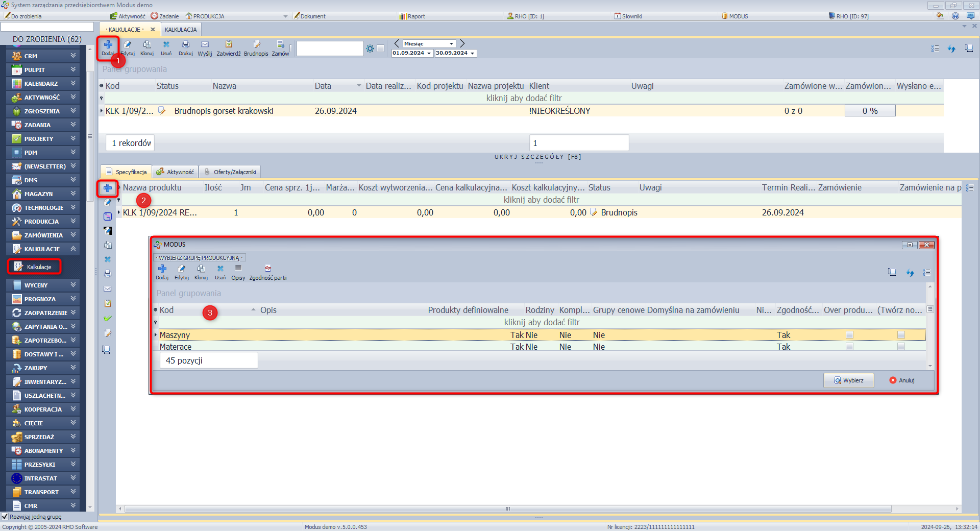Click the 0 % progress bar in row
Image resolution: width=980 pixels, height=531 pixels.
click(870, 111)
